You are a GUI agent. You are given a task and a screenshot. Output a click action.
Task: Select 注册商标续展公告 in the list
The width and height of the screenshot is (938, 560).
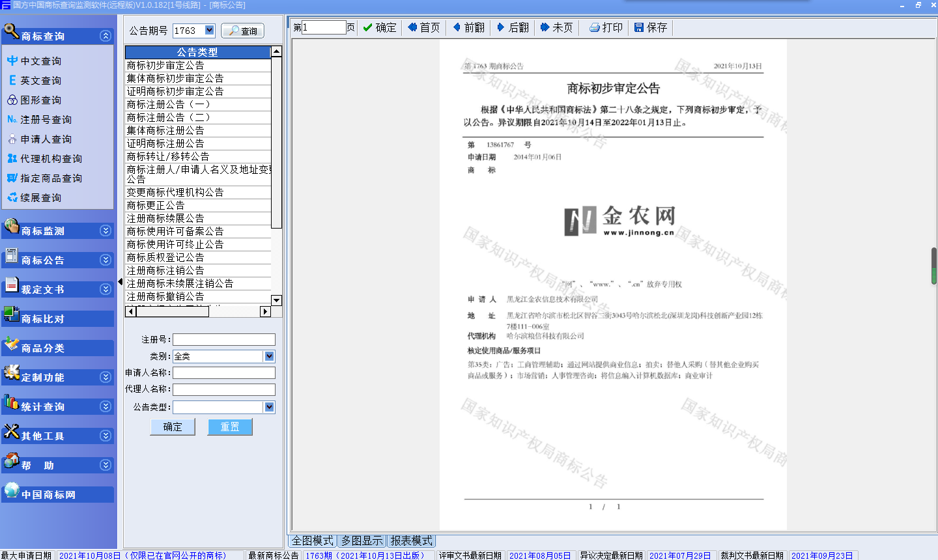point(198,218)
